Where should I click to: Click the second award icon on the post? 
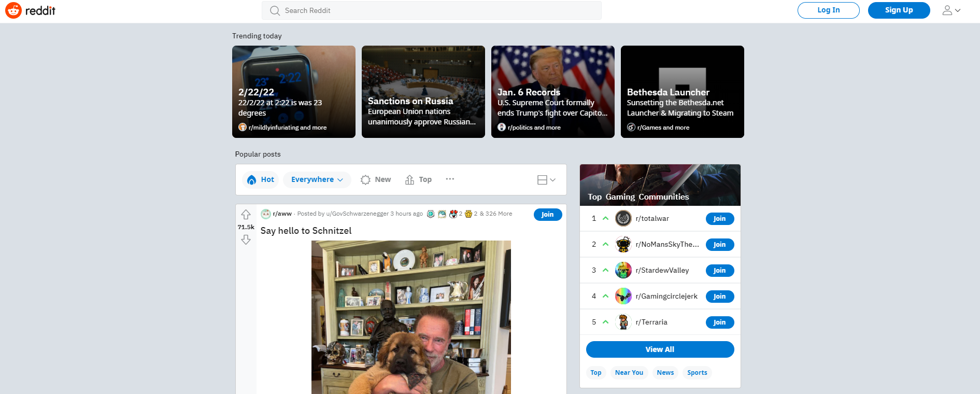pos(442,214)
